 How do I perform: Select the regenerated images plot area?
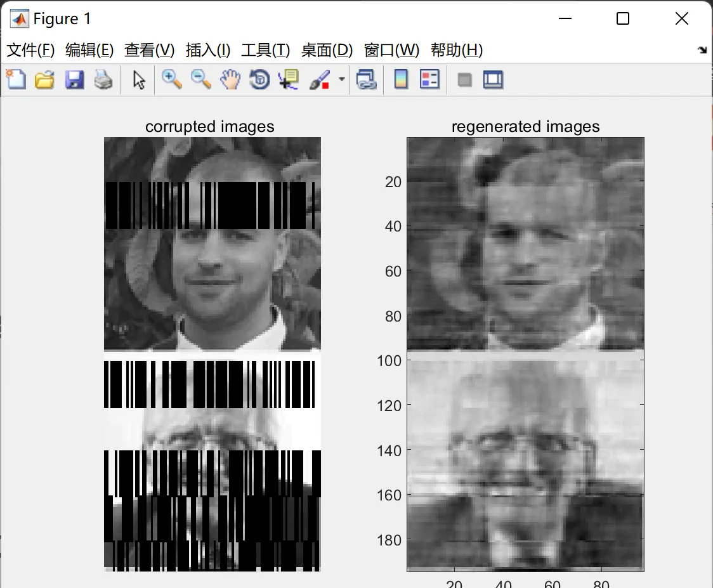525,354
